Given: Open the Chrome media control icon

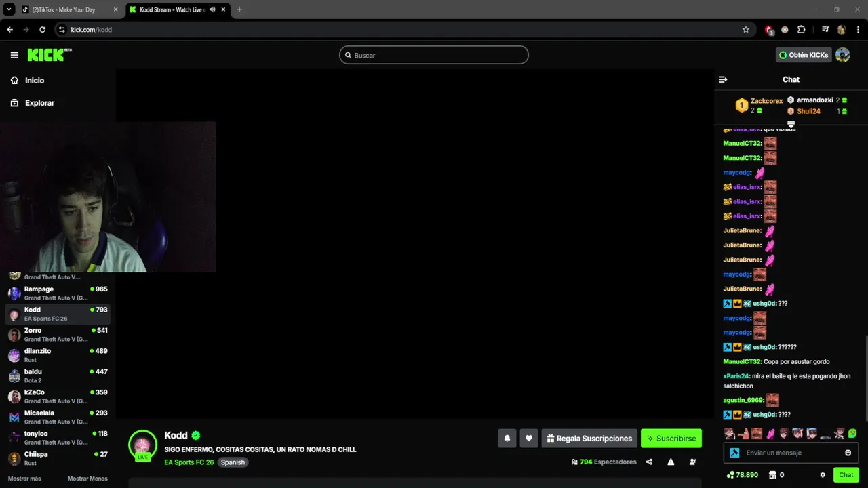Looking at the screenshot, I should pos(825,30).
